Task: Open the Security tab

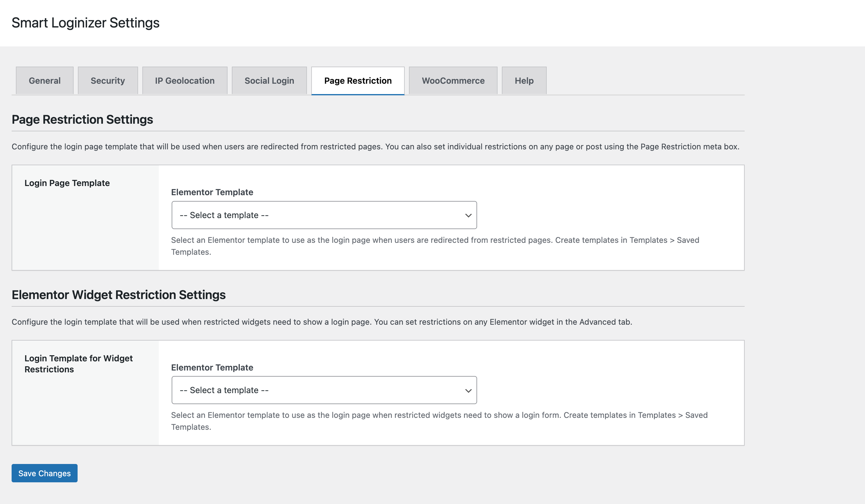Action: click(x=108, y=81)
